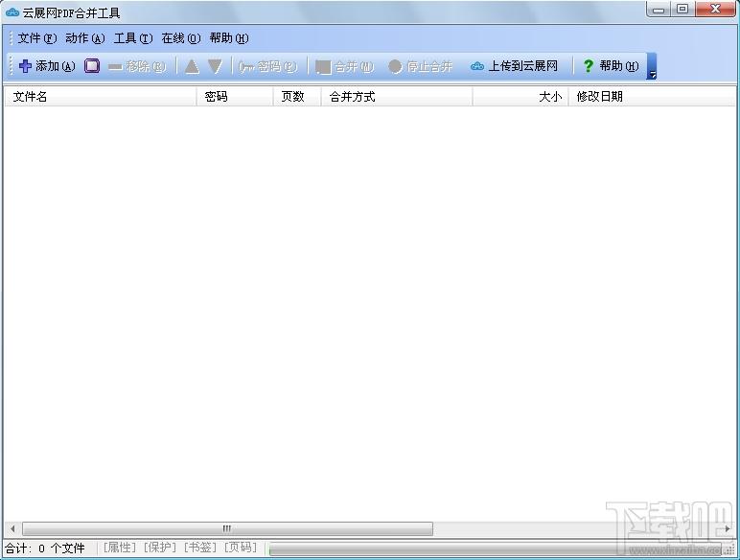Click the green question mark Help button
Screen dimensions: 740x560
tap(612, 66)
